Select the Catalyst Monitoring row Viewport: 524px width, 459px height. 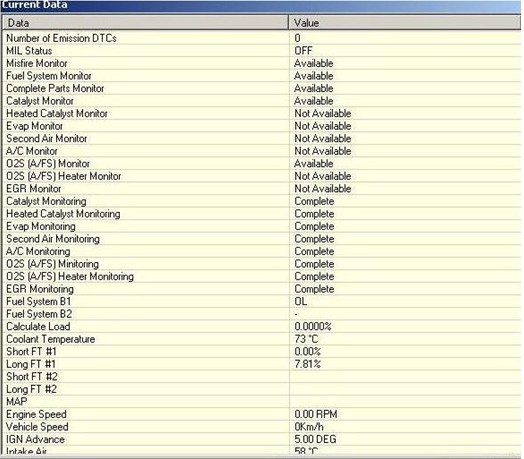[x=261, y=201]
